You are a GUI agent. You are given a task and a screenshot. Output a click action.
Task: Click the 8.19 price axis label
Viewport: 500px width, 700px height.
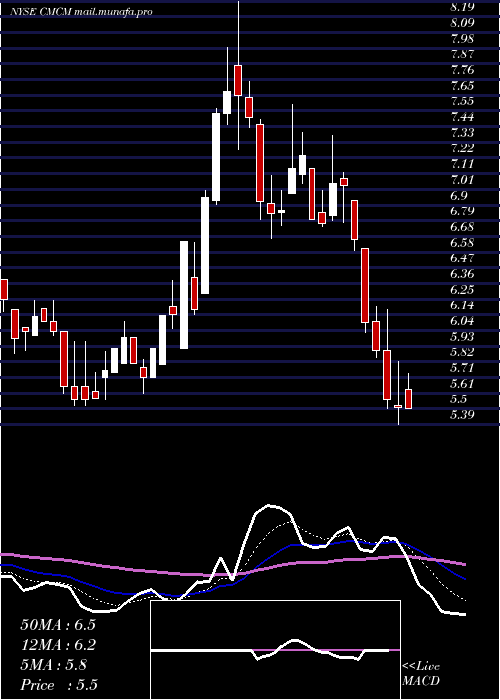(462, 7)
